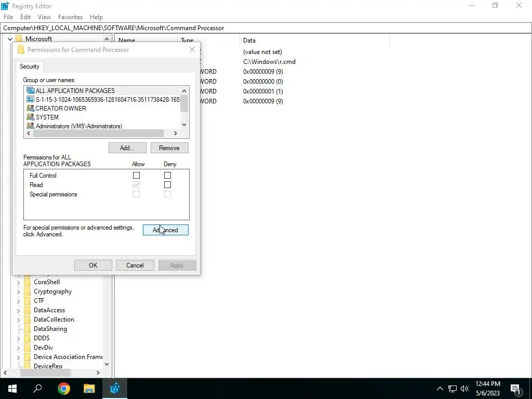Open the Windows Start menu
The width and height of the screenshot is (532, 399).
(12, 389)
